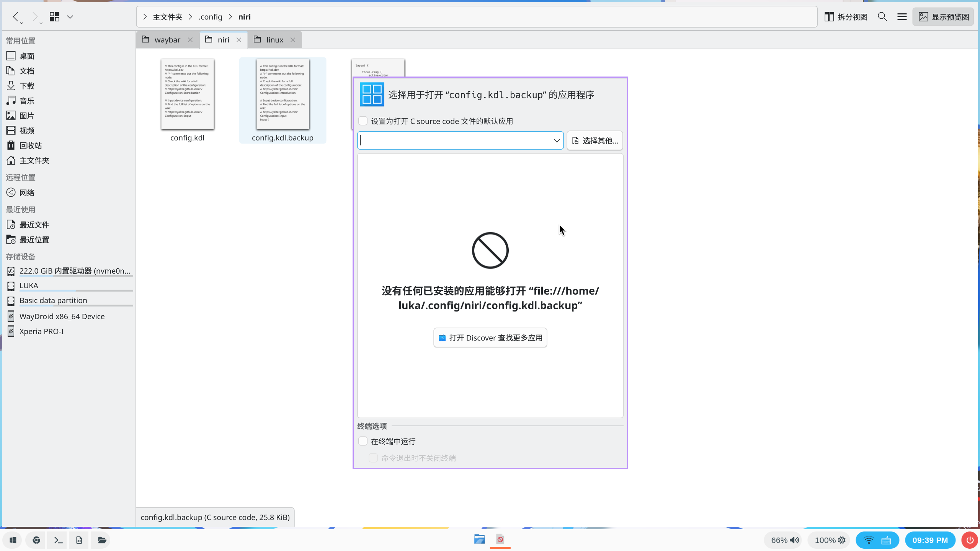Click the red power button icon
Image resolution: width=980 pixels, height=551 pixels.
[x=970, y=540]
